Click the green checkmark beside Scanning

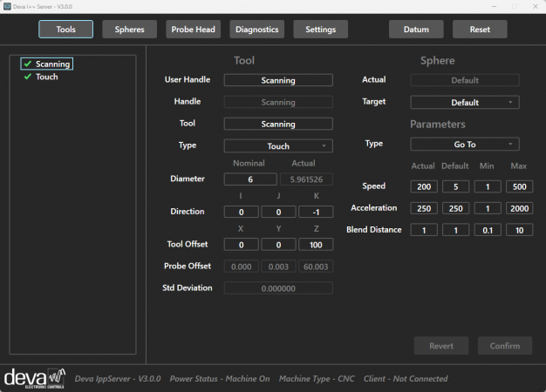pyautogui.click(x=28, y=64)
